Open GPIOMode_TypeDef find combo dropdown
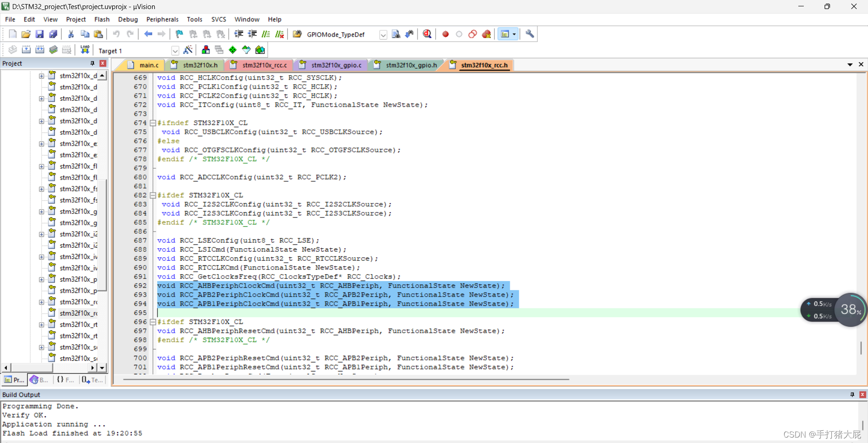 (x=383, y=35)
